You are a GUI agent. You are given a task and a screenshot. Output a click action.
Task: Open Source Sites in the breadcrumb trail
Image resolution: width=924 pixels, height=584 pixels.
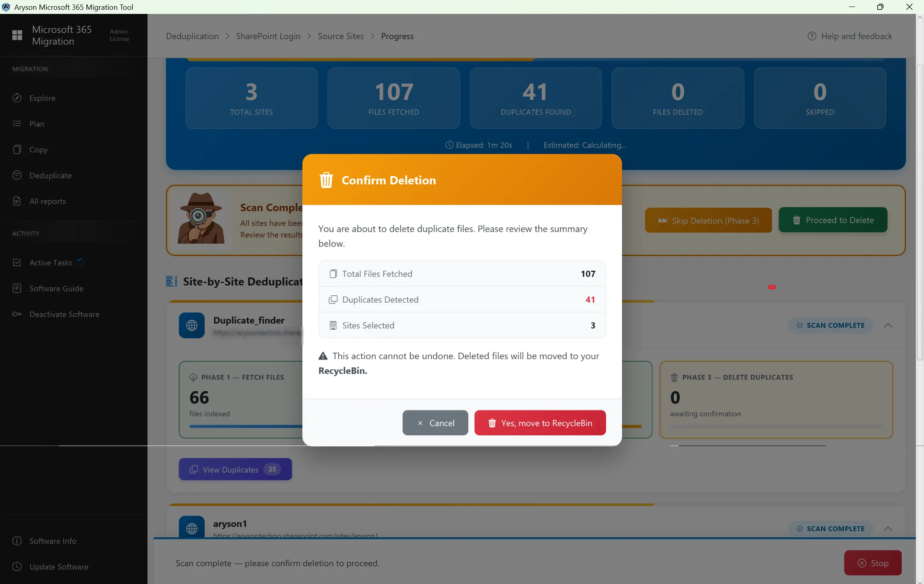(341, 36)
